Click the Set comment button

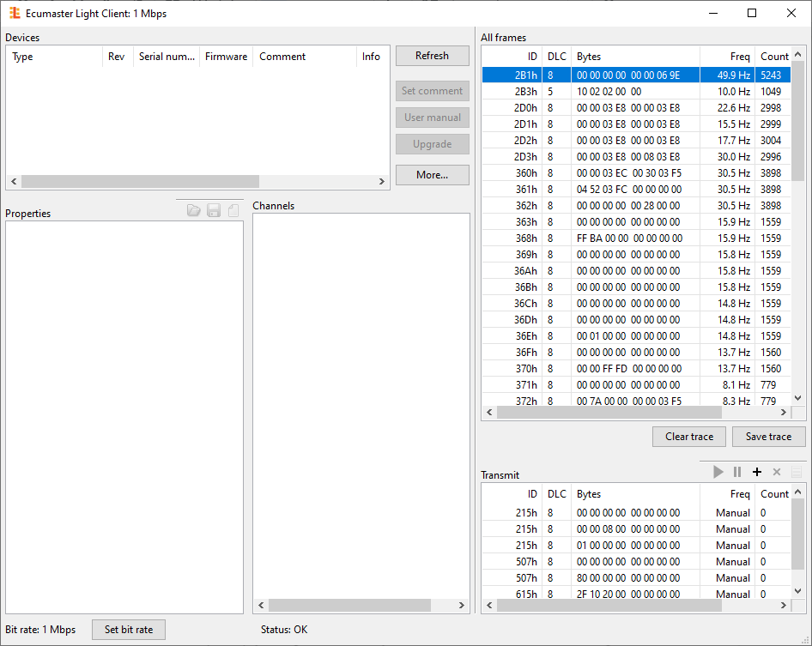tap(433, 91)
